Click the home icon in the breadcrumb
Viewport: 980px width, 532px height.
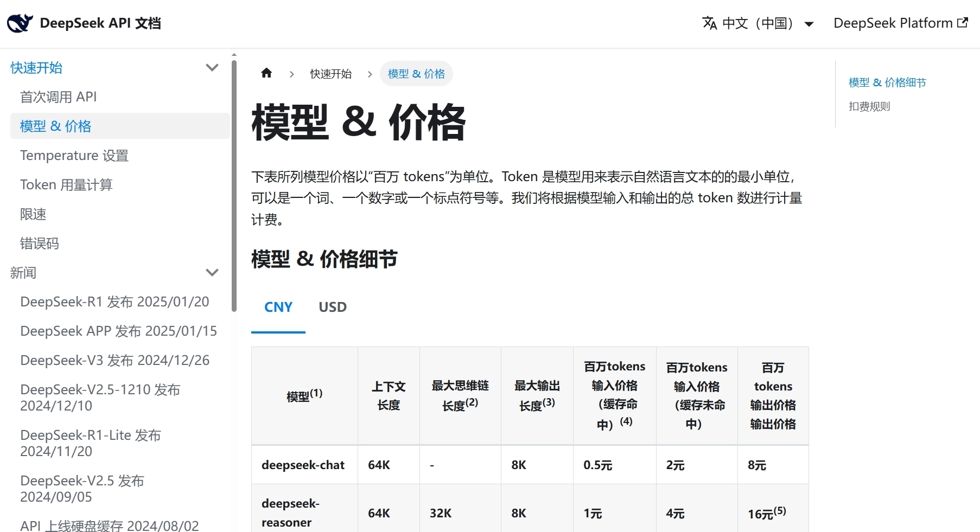coord(266,73)
